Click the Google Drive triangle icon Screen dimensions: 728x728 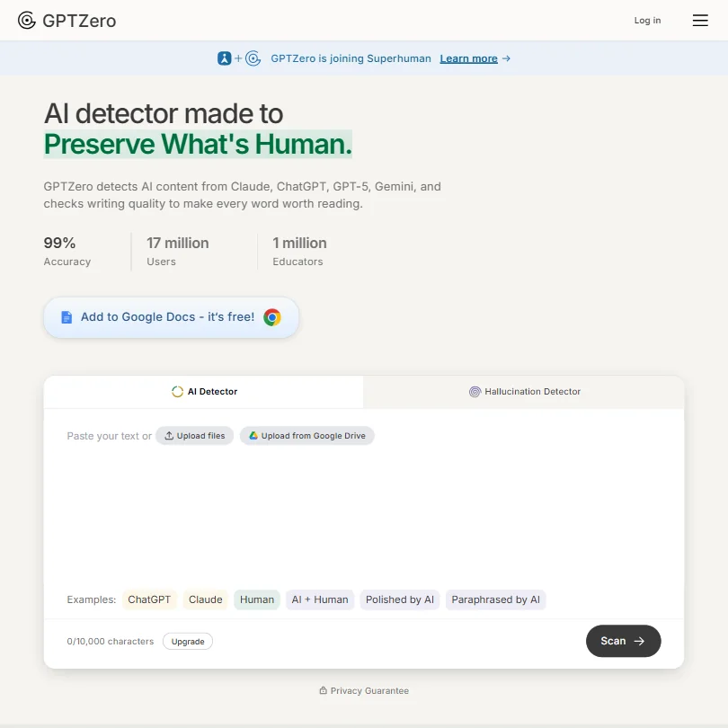[253, 436]
